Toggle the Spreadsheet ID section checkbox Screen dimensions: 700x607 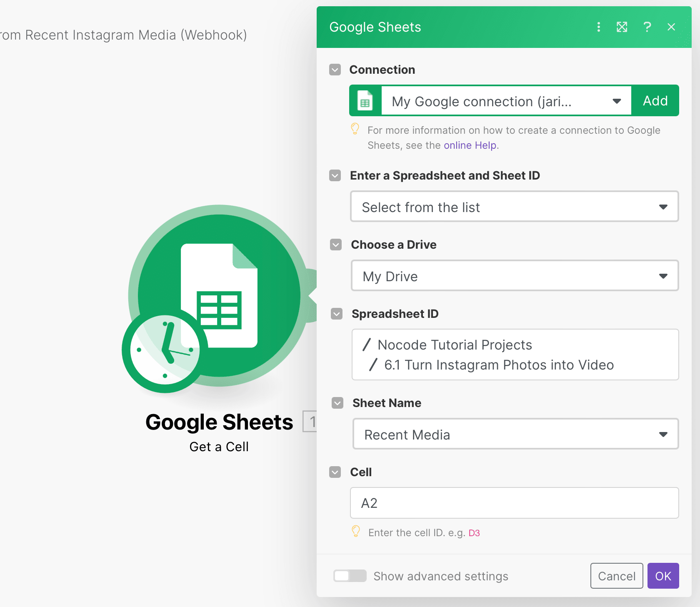(x=336, y=314)
